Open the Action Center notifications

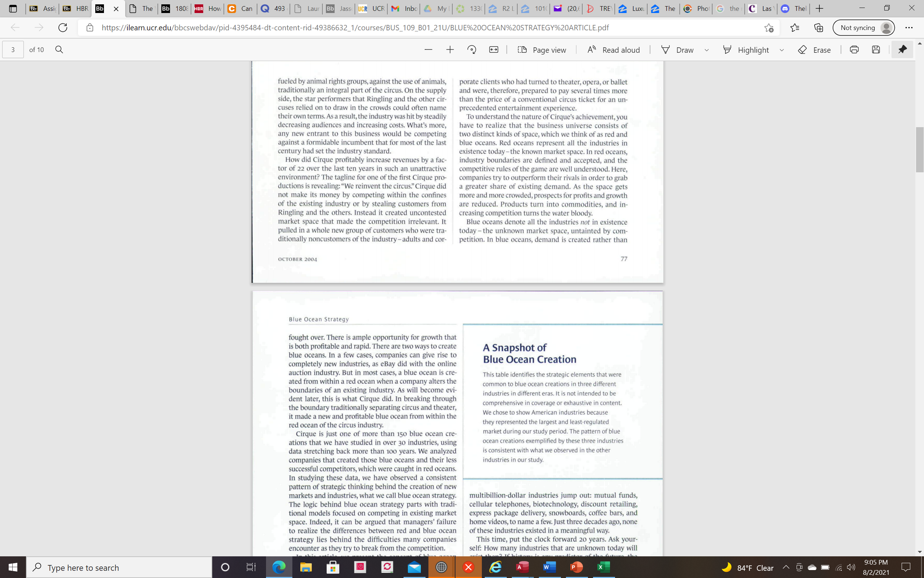tap(906, 567)
